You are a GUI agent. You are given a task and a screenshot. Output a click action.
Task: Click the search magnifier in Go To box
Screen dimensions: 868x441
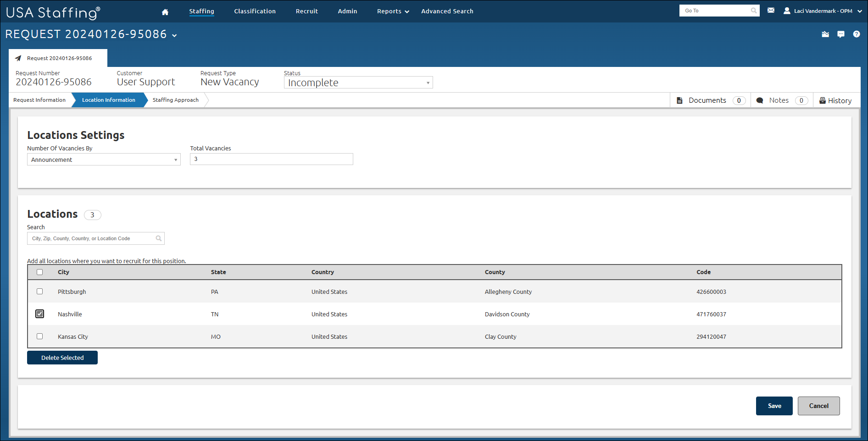753,11
